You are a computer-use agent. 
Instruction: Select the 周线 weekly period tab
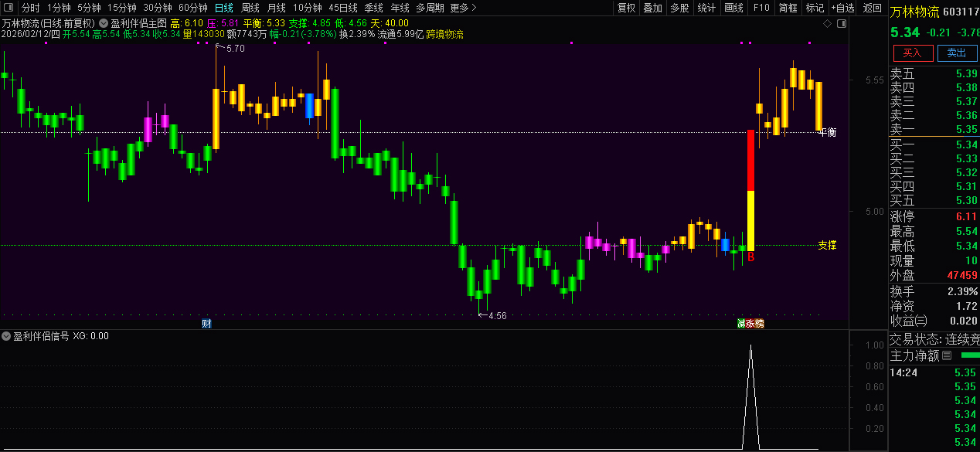[x=250, y=8]
